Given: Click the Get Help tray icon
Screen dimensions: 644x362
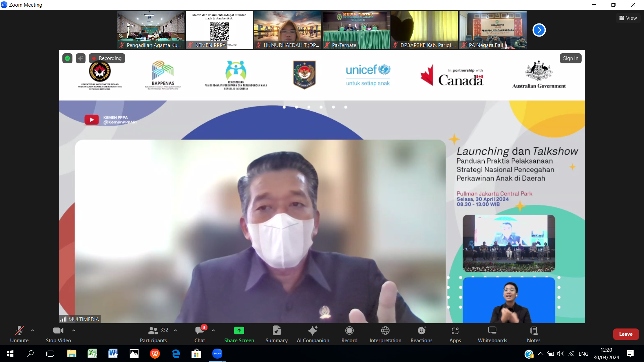Looking at the screenshot, I should pos(529,354).
